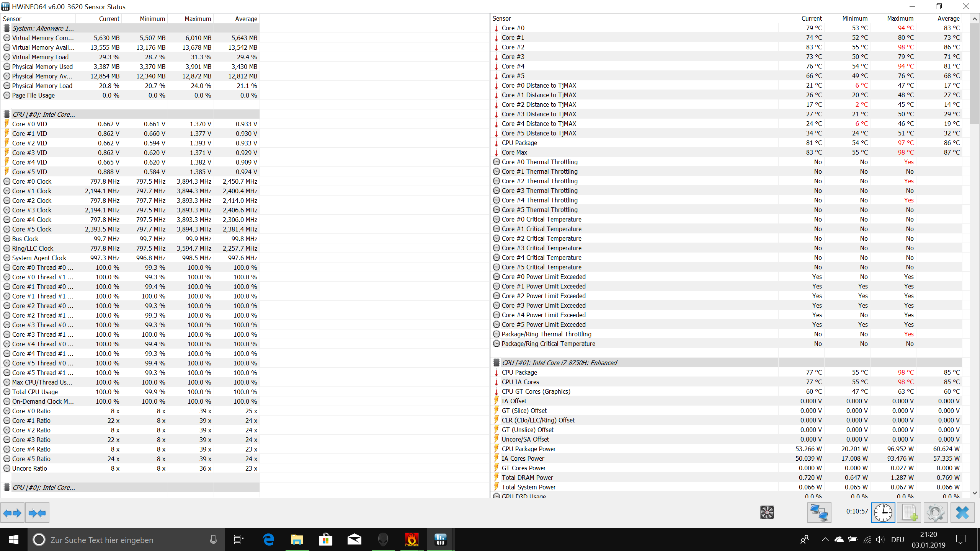Click battery status tray icon

(853, 540)
